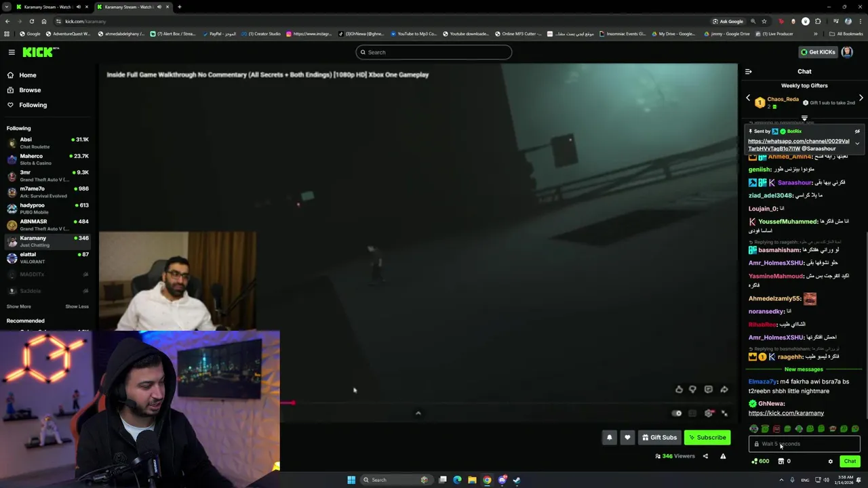
Task: Expand the top gifters leaderboard handle
Action: point(804,117)
